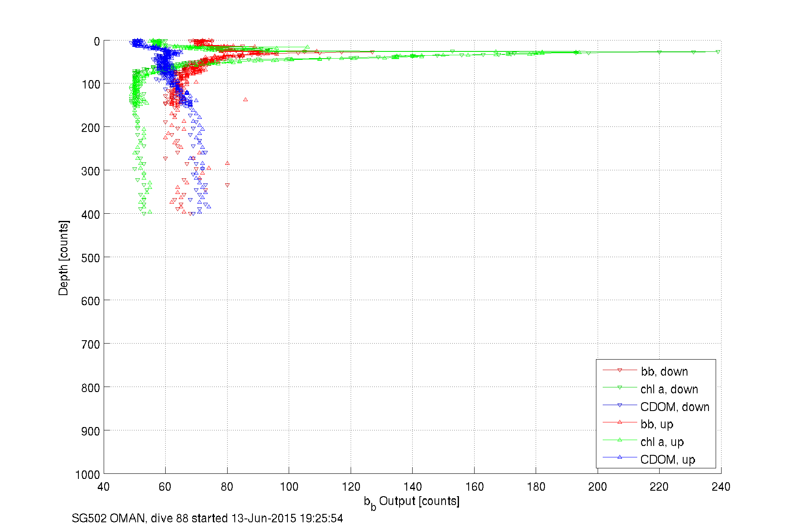
Task: Click the x-axis tick label 240
Action: (721, 487)
